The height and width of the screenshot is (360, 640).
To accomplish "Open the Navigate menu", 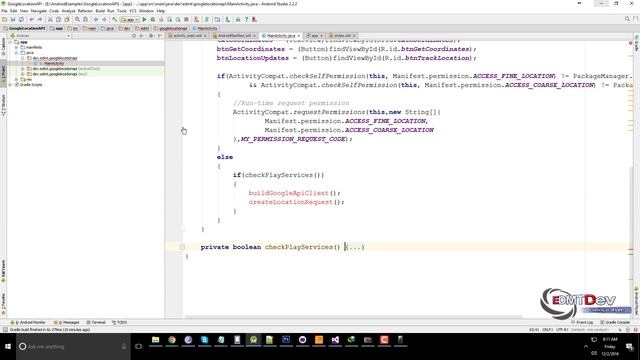I will [39, 11].
